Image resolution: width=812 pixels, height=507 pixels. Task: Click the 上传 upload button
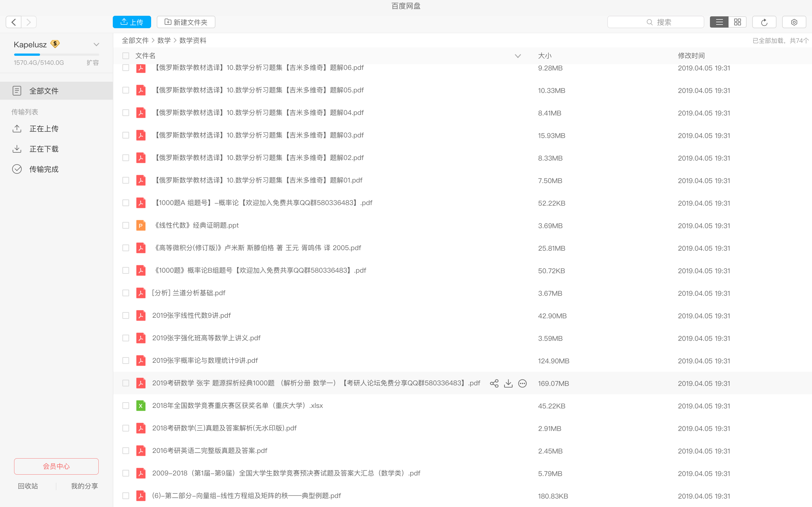(x=132, y=22)
